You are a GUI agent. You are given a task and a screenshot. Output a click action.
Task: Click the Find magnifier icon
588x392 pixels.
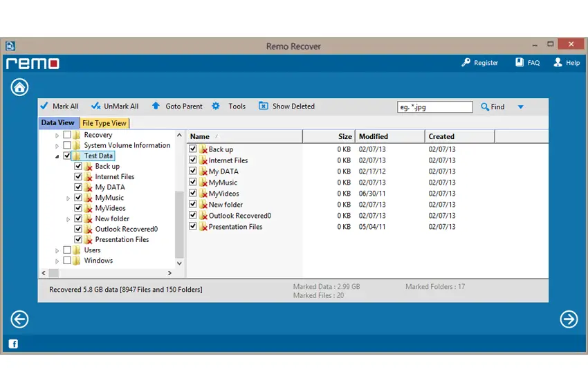point(484,106)
